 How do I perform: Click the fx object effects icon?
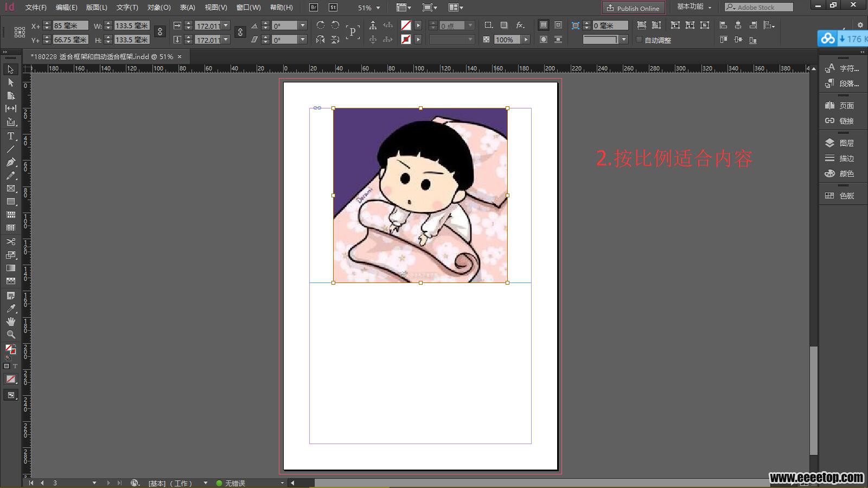(520, 25)
